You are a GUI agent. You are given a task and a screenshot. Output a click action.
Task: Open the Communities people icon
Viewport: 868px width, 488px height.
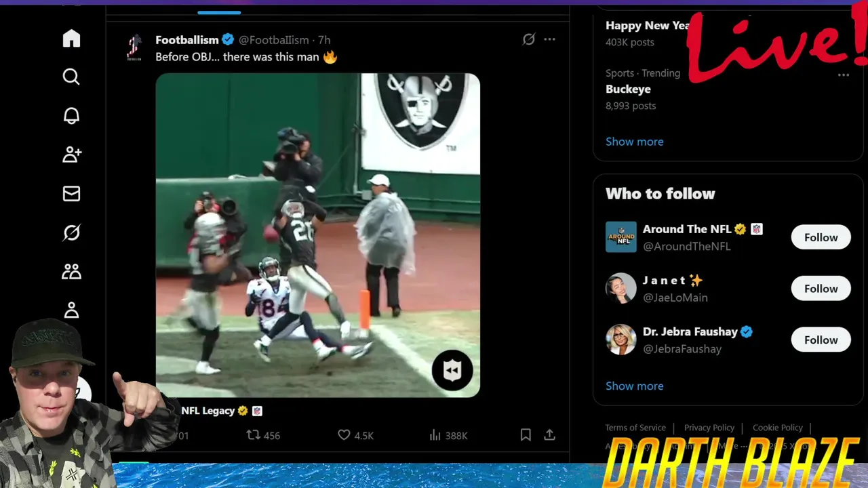click(71, 272)
